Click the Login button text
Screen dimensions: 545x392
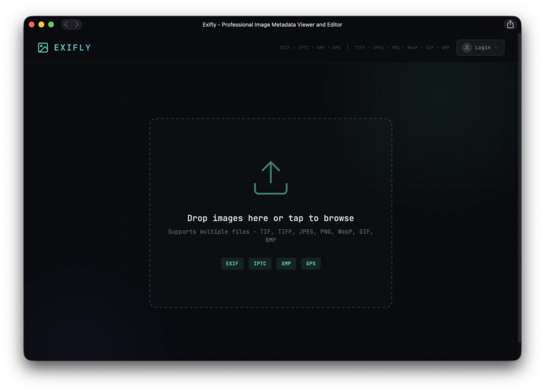(483, 48)
